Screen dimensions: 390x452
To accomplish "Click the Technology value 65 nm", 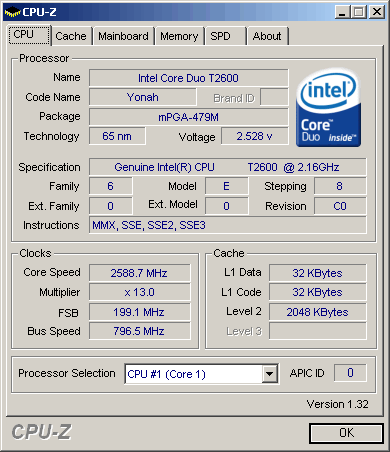I will pos(117,136).
